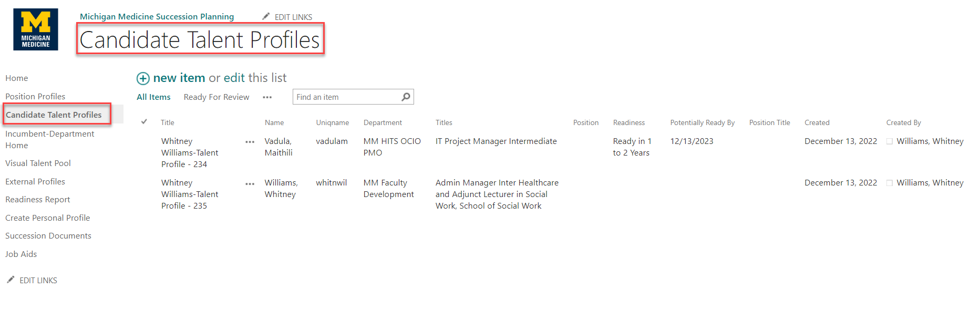Sort by Created column header
980x320 pixels.
coord(817,122)
